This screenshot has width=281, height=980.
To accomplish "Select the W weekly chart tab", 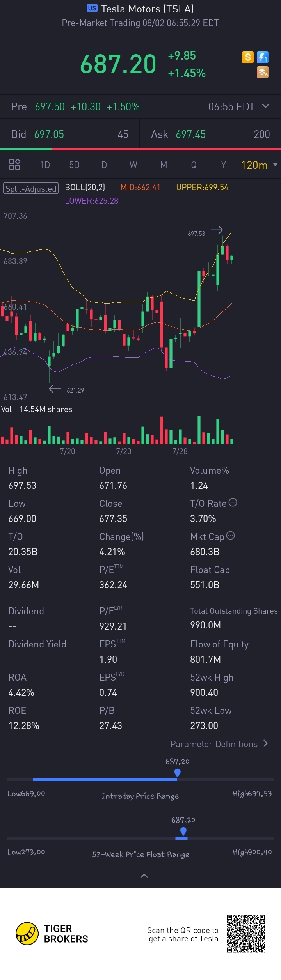I will 133,165.
